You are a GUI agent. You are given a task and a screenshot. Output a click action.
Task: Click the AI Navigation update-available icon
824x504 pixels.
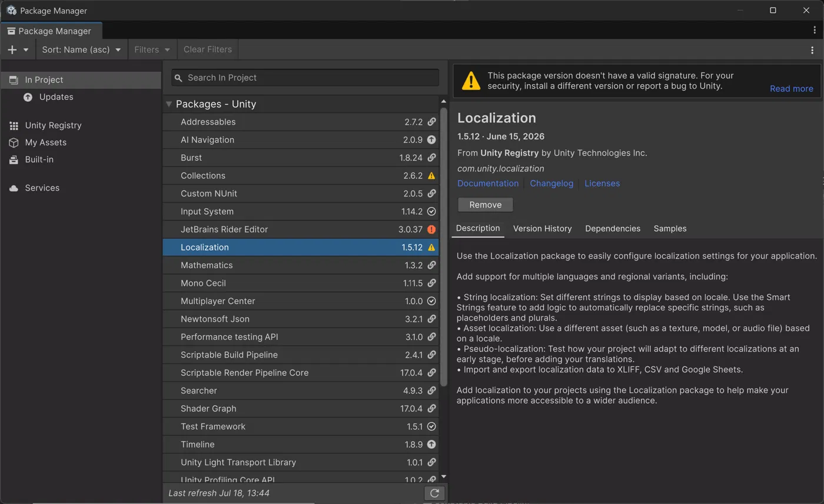pos(431,140)
